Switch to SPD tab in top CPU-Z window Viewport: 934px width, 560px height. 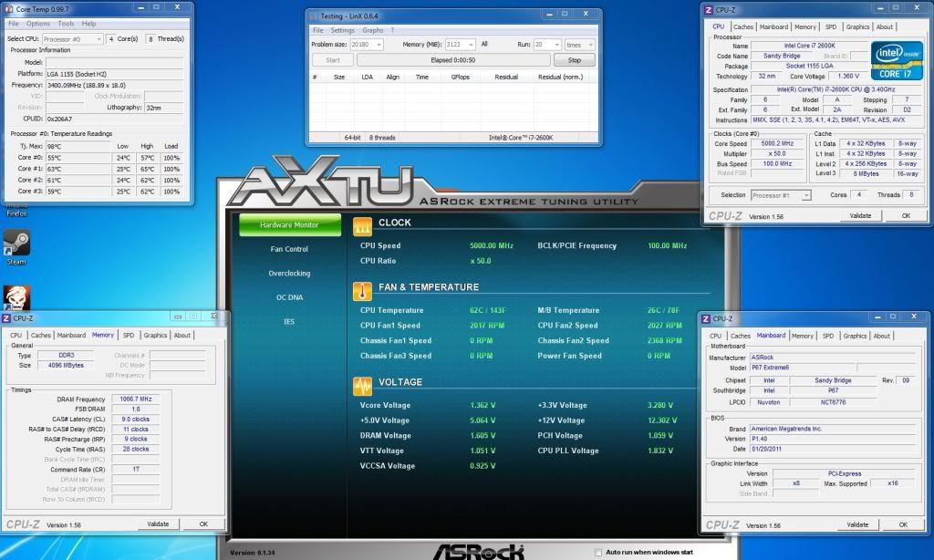[x=831, y=26]
